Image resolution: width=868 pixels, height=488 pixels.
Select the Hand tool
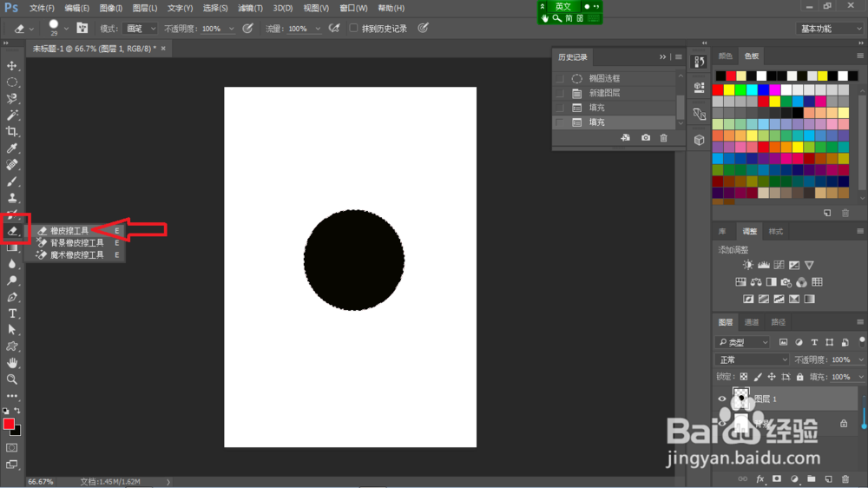click(x=11, y=363)
